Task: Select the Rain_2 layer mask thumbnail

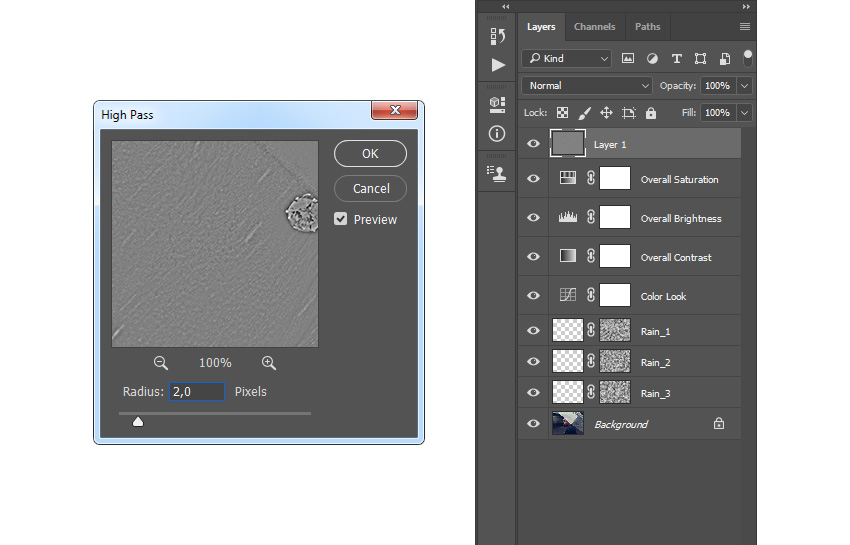Action: (x=615, y=361)
